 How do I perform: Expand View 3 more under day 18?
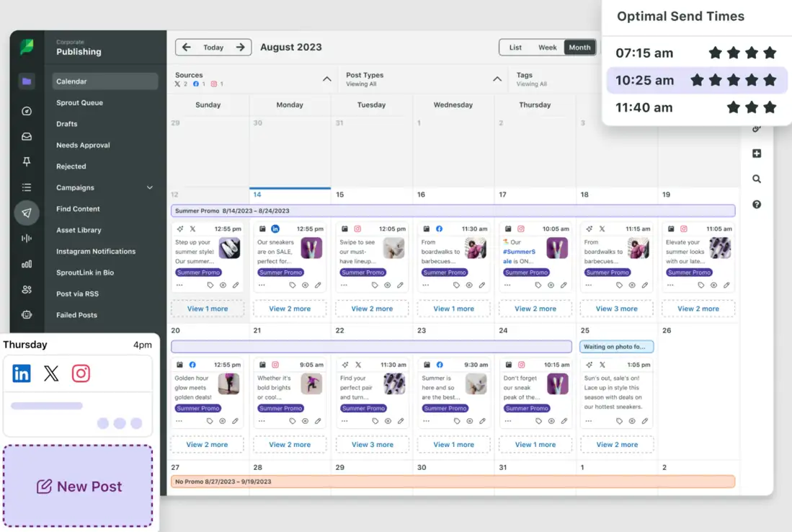(617, 309)
